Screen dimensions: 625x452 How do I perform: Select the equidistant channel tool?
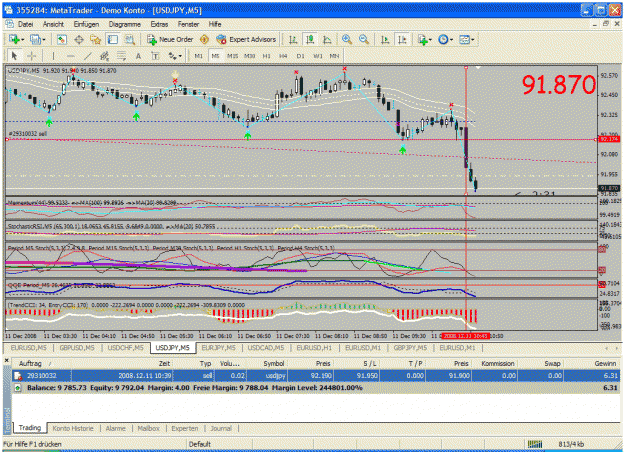104,56
